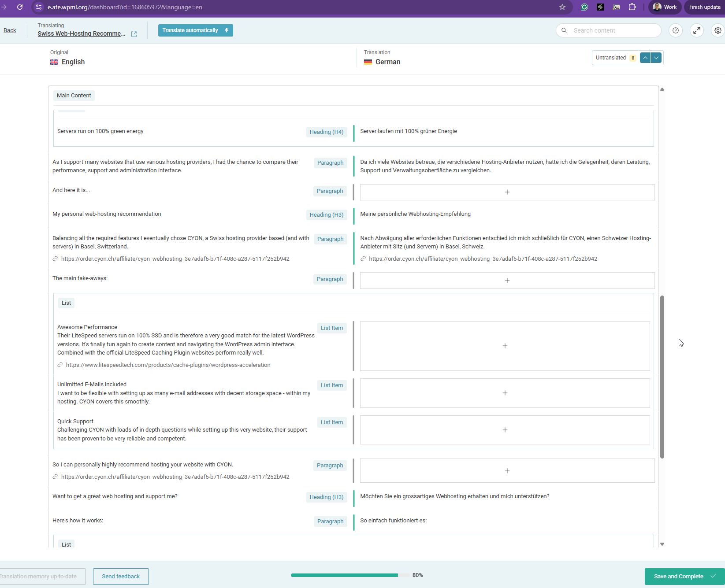Screen dimensions: 725x588
Task: Edit translation starting 'Nach Abwägung aller erforderlichen'
Action: pyautogui.click(x=506, y=242)
